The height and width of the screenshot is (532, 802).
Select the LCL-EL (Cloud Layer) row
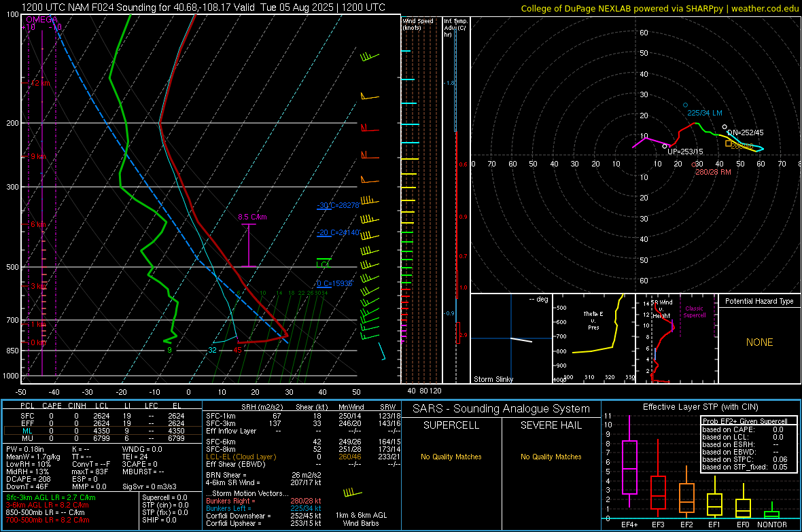pos(303,457)
